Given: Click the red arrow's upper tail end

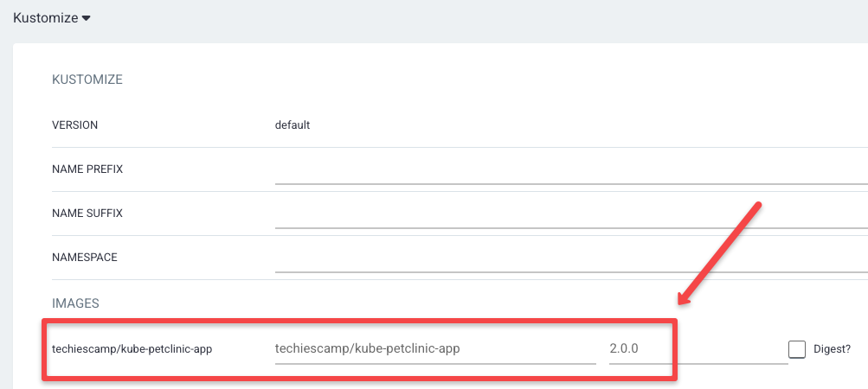Looking at the screenshot, I should pos(757,206).
